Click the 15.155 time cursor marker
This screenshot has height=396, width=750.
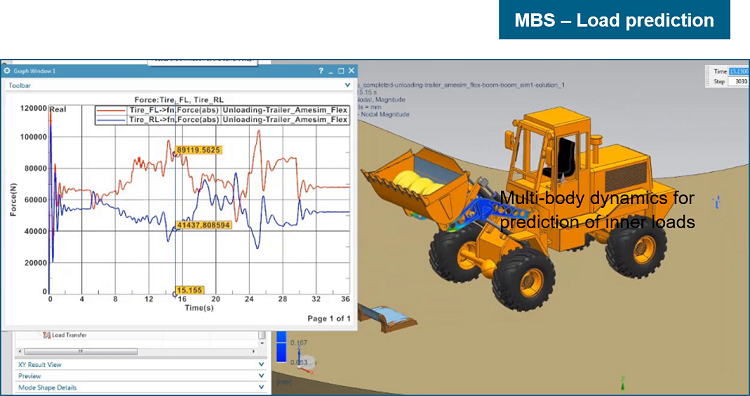[190, 290]
